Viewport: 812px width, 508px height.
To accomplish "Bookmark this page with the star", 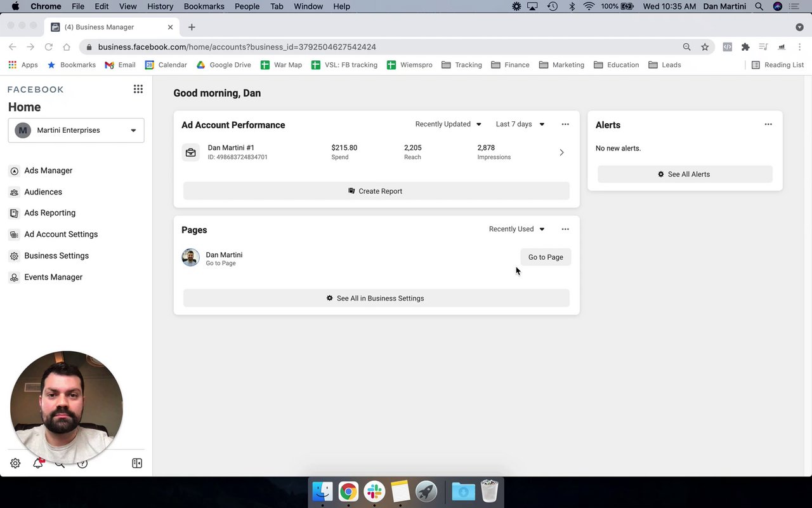I will coord(705,47).
